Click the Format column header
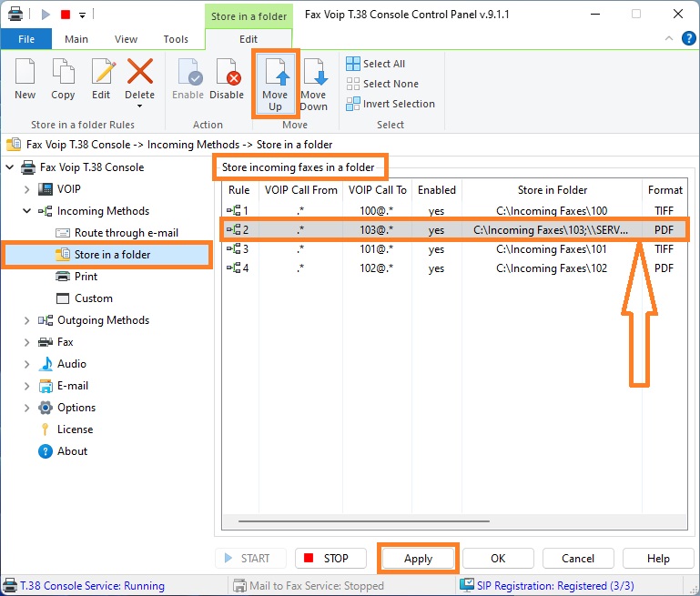Viewport: 700px width, 596px height. pos(664,190)
